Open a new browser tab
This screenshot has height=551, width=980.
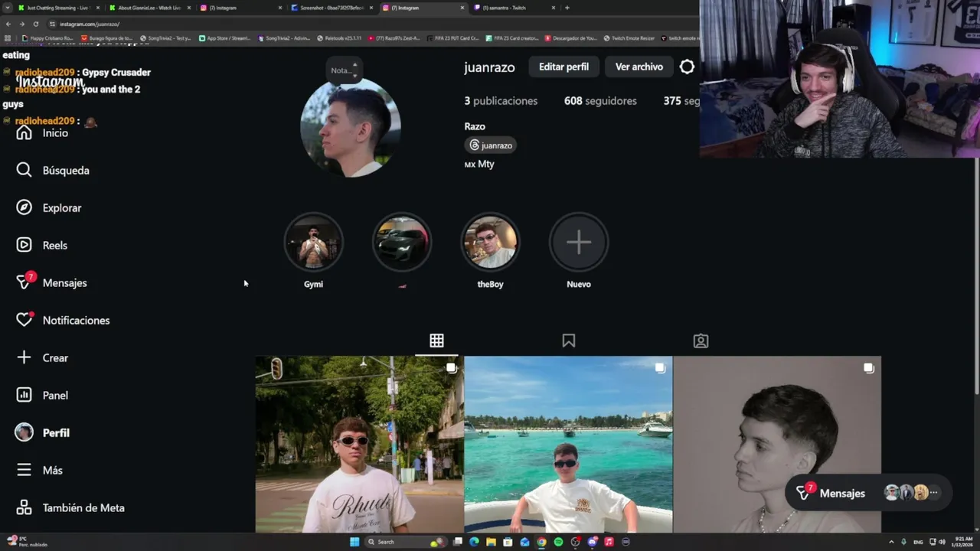coord(567,8)
